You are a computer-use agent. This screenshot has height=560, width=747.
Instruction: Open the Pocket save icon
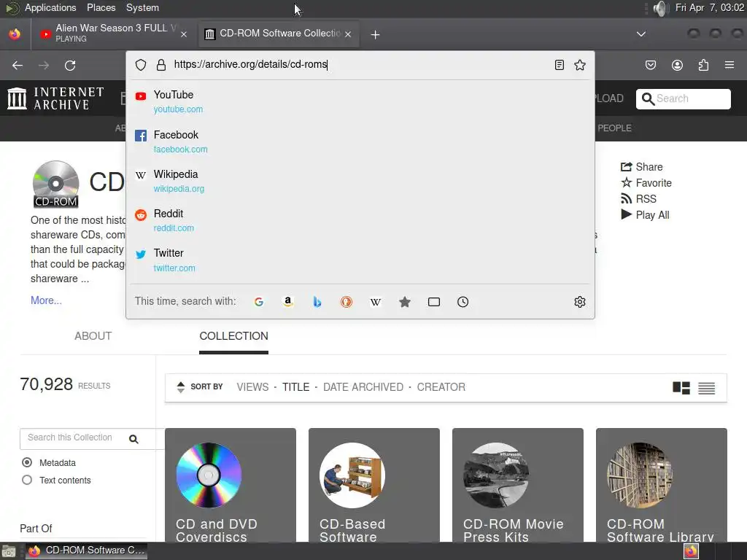[650, 65]
